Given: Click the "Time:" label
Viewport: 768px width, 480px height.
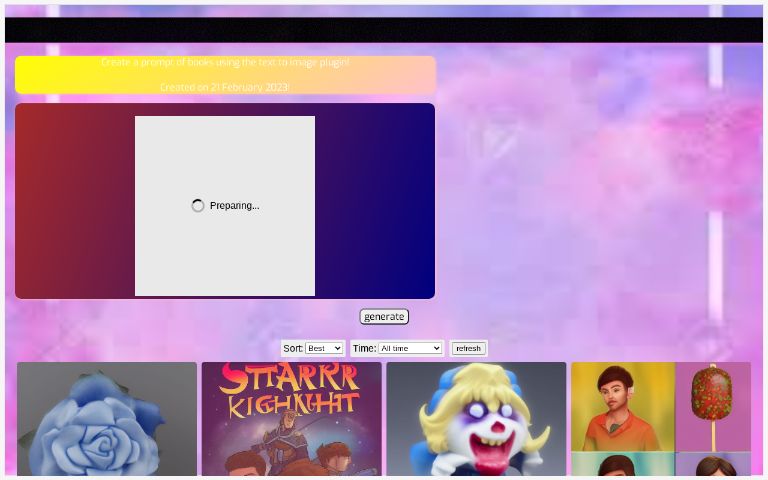Looking at the screenshot, I should point(364,349).
